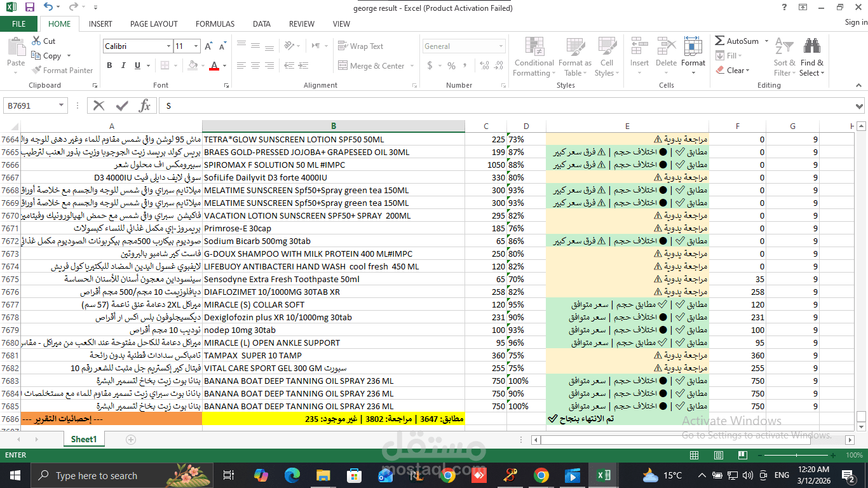
Task: Click the taskbar search box
Action: pyautogui.click(x=122, y=475)
